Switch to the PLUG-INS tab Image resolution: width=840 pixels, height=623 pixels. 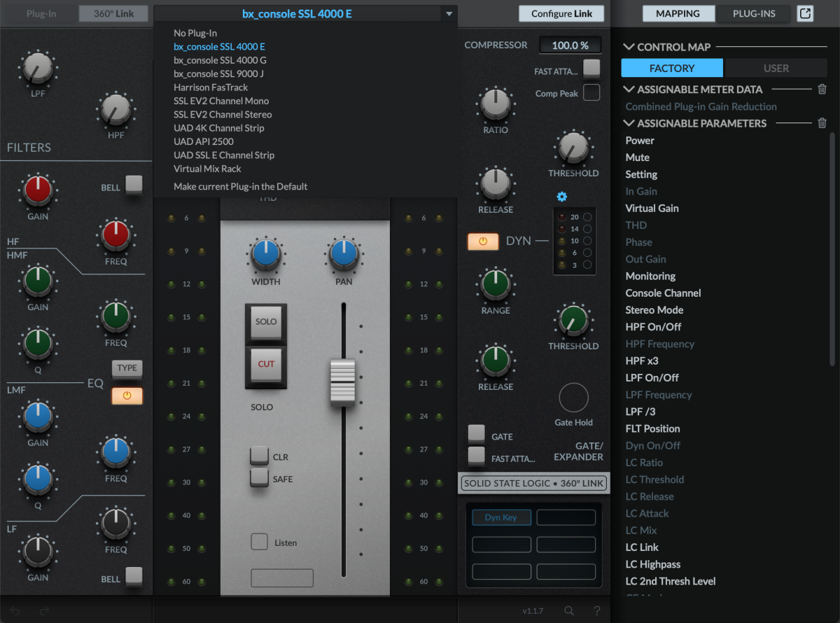753,13
